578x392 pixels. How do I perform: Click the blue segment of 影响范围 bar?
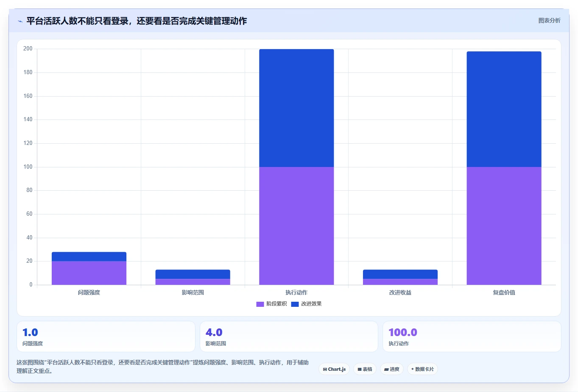(x=193, y=274)
